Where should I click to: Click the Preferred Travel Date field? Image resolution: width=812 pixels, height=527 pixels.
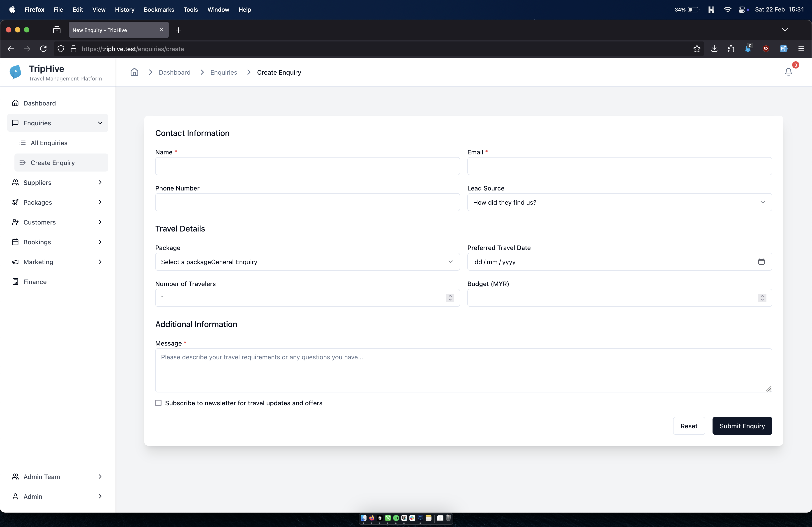pyautogui.click(x=619, y=261)
